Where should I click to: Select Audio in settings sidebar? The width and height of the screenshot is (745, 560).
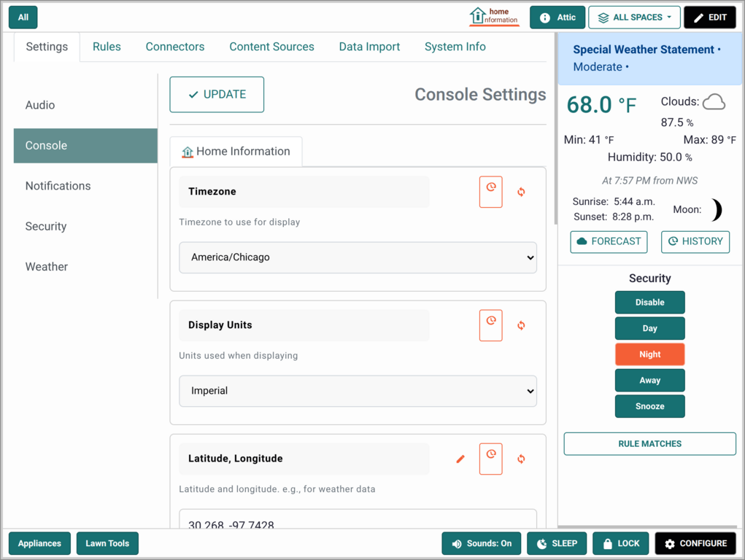pos(85,105)
